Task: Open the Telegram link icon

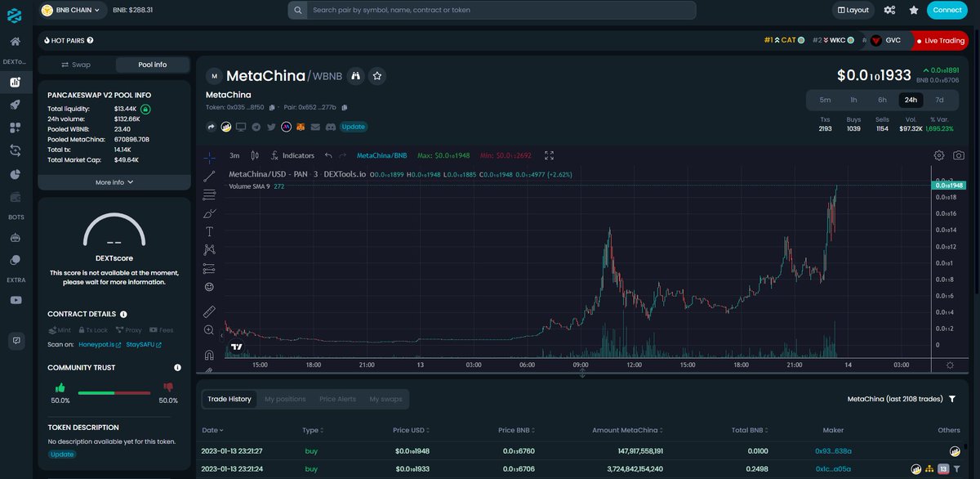Action: pyautogui.click(x=256, y=127)
